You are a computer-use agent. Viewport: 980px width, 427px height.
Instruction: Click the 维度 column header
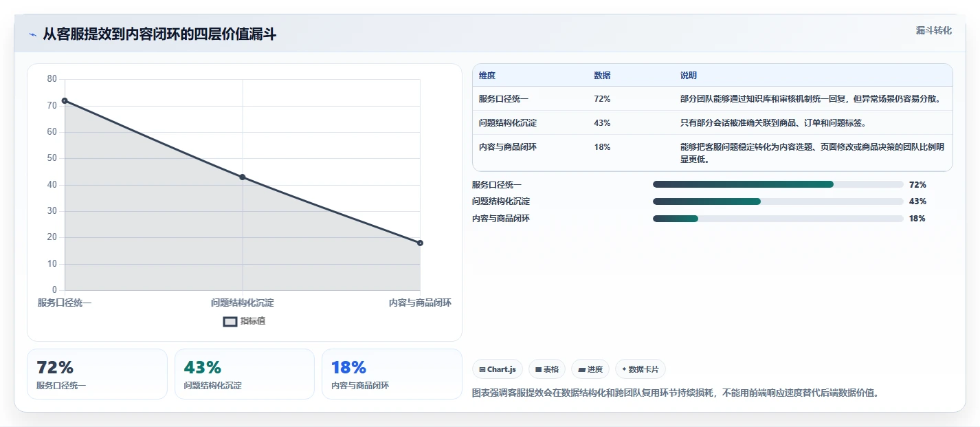point(487,76)
